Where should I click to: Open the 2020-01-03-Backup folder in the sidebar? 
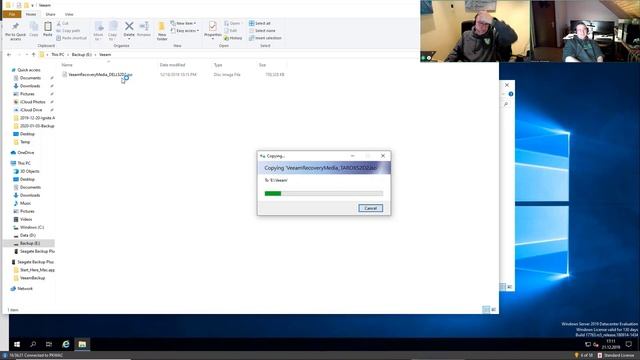[x=37, y=126]
